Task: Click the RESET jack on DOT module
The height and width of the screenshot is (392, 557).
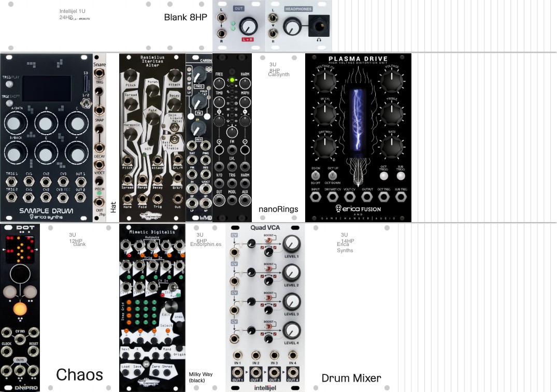Action: 33,352
